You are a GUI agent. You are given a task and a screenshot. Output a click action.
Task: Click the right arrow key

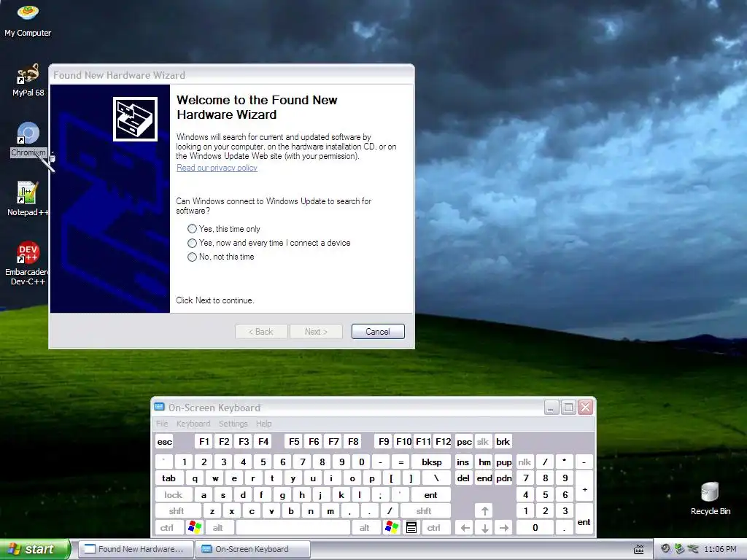coord(504,528)
